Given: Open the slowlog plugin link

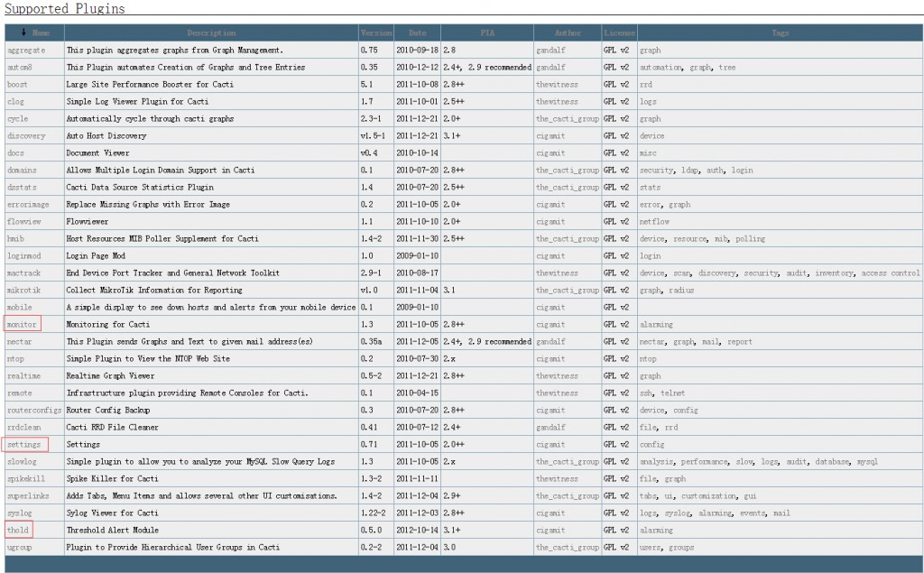Looking at the screenshot, I should (x=22, y=462).
